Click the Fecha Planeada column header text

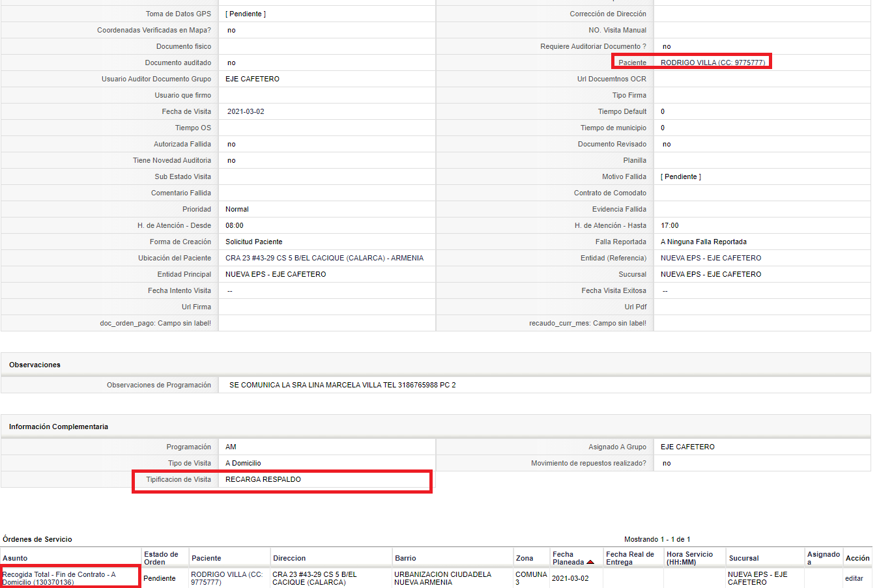pyautogui.click(x=568, y=558)
